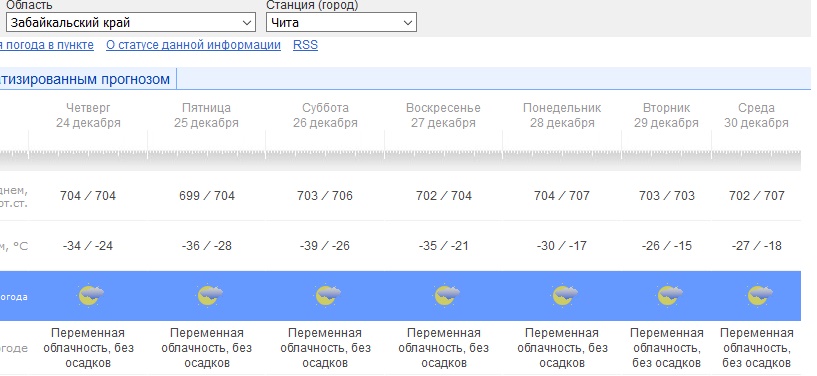Click pressure value 704 / 704 for Thursday

88,196
